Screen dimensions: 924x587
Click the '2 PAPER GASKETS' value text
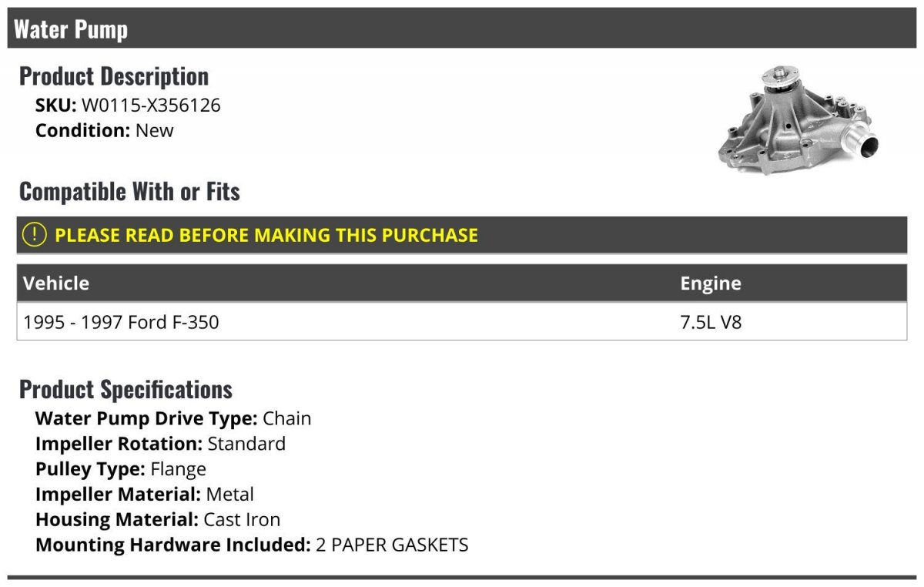point(392,545)
